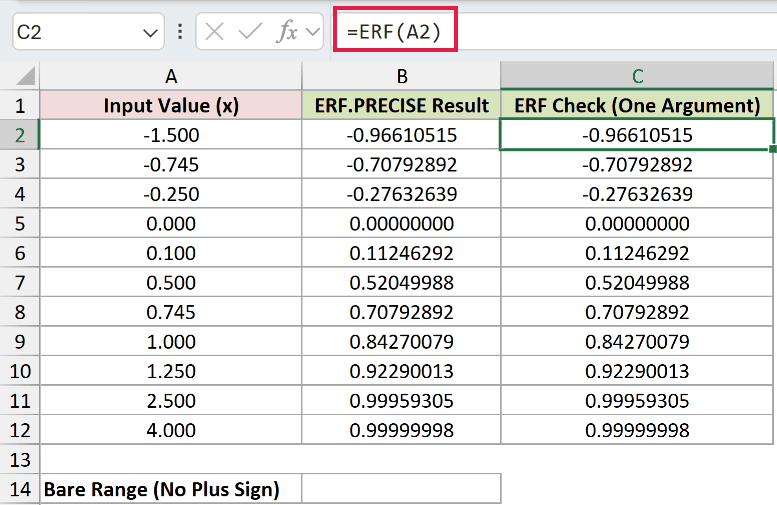Select cell C6 showing 0.11246292
The height and width of the screenshot is (505, 777).
[637, 253]
